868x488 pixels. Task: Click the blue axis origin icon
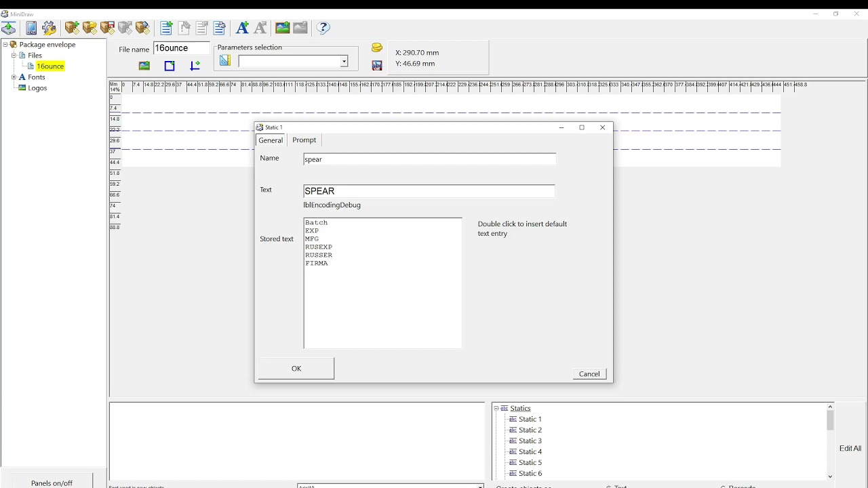pos(195,66)
